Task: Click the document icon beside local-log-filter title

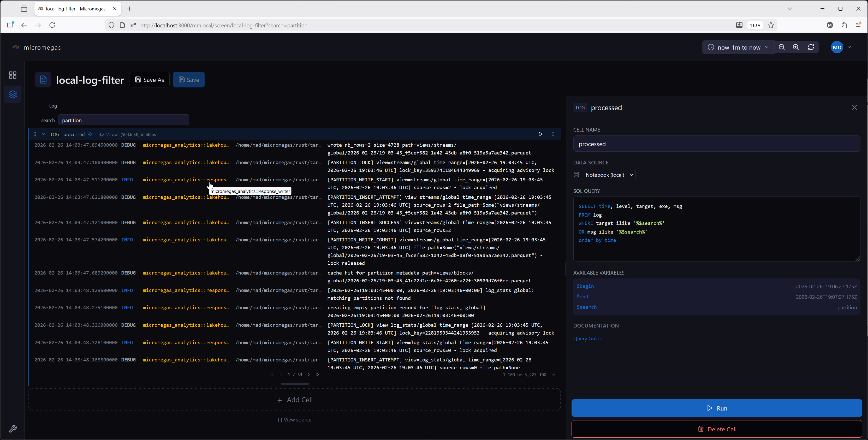Action: [x=43, y=80]
